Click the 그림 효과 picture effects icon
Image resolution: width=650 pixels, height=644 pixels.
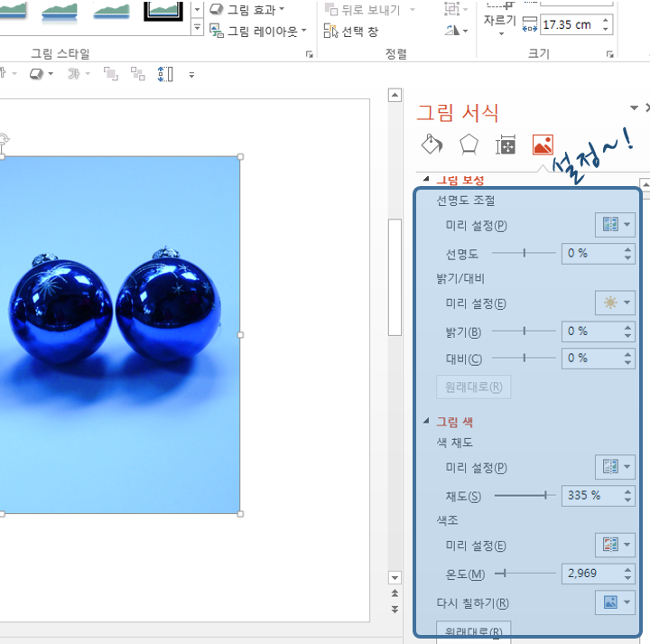(x=217, y=9)
